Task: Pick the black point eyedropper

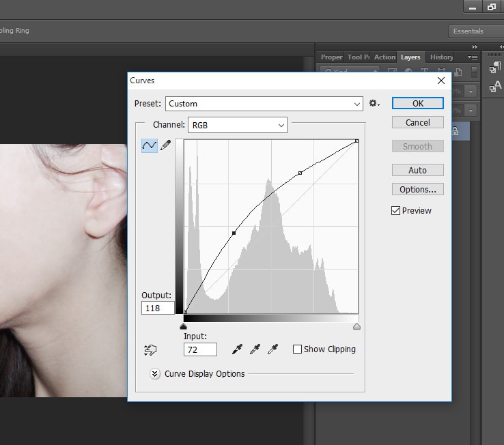Action: 238,349
